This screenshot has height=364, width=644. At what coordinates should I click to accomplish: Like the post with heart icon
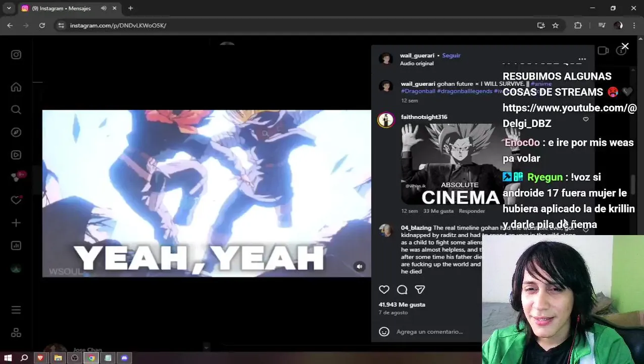(x=384, y=290)
